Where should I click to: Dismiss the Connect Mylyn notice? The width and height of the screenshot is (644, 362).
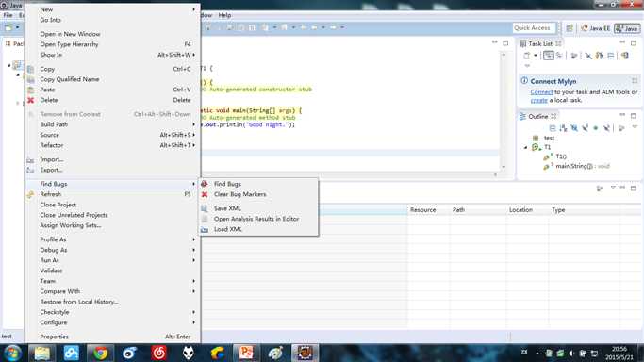(x=635, y=80)
